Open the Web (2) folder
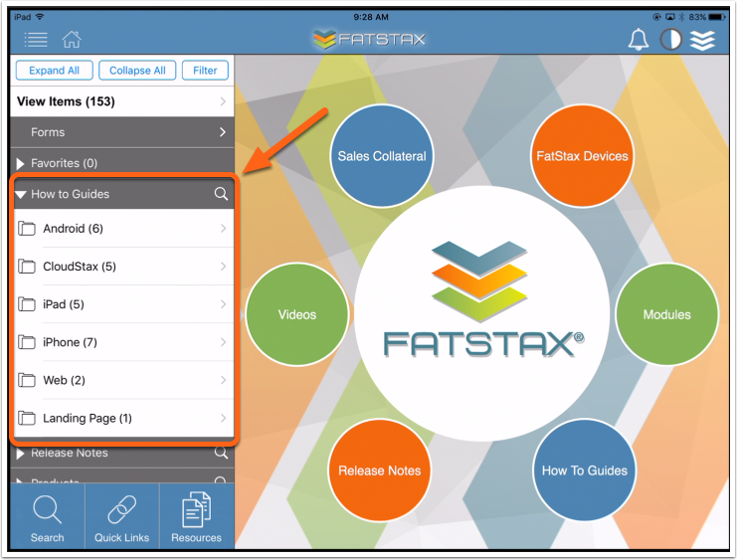Screen dimensions: 737x560 pos(124,380)
